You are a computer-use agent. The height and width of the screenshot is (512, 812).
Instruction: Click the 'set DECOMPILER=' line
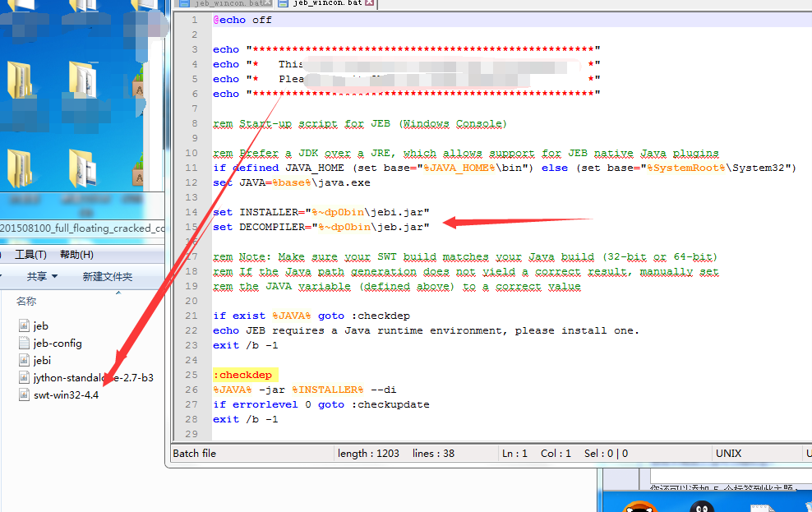point(321,227)
